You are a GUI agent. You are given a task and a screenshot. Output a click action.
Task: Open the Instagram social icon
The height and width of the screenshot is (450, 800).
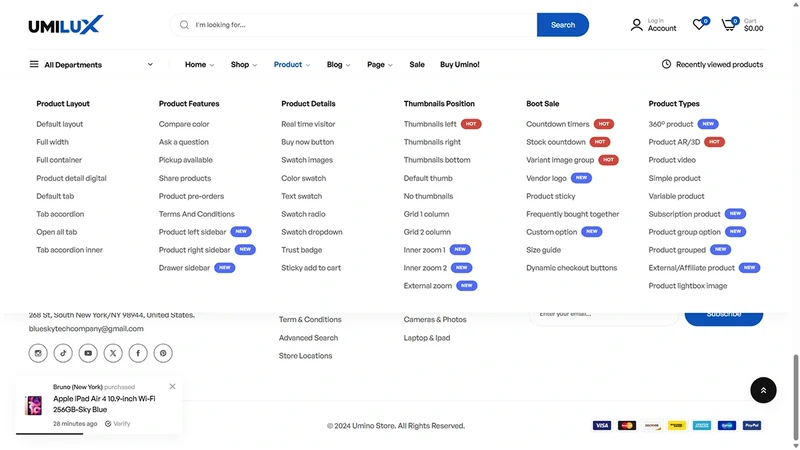[x=38, y=353]
